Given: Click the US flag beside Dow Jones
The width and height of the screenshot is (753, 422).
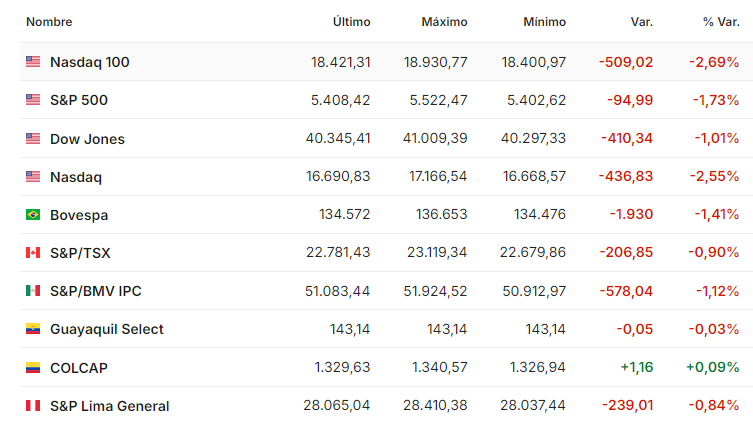Looking at the screenshot, I should click(x=33, y=138).
